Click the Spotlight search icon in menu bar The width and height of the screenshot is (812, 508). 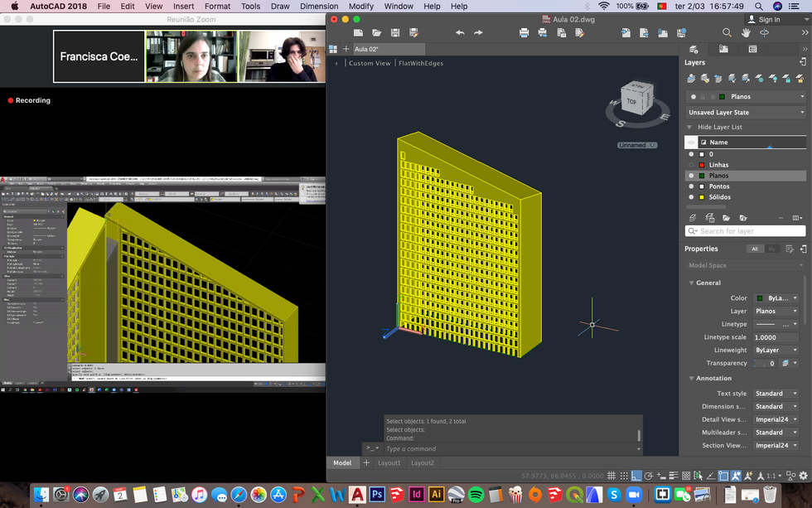click(x=759, y=6)
